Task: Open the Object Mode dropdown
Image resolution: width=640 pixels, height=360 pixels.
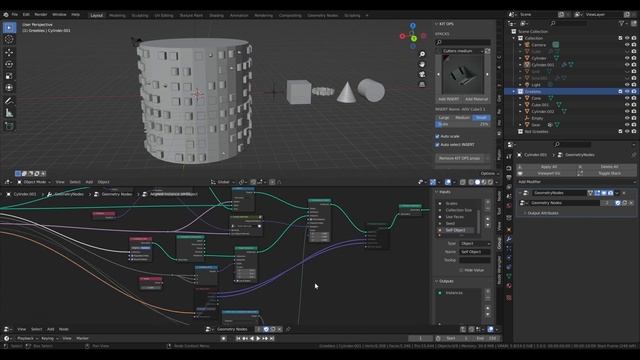Action: point(33,182)
